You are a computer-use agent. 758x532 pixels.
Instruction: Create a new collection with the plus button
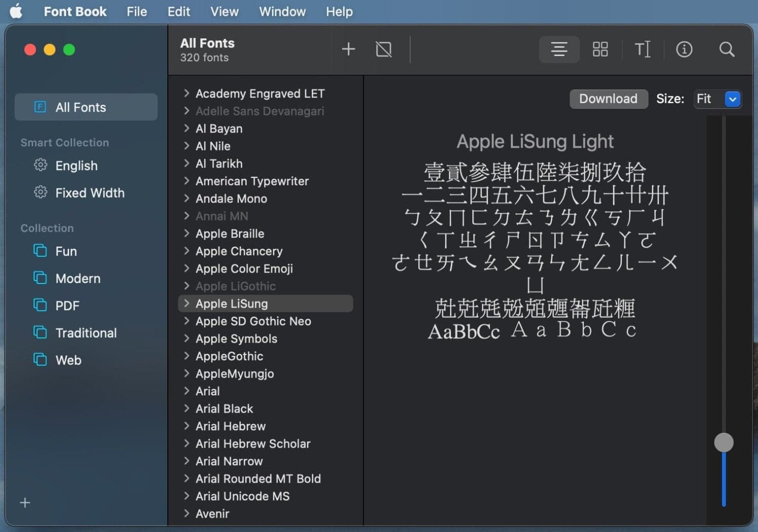25,502
